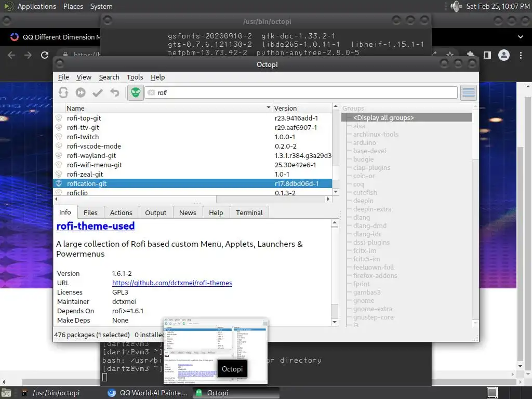This screenshot has width=532, height=399.
Task: Click package icon of rofi-top-git row
Action: [59, 118]
